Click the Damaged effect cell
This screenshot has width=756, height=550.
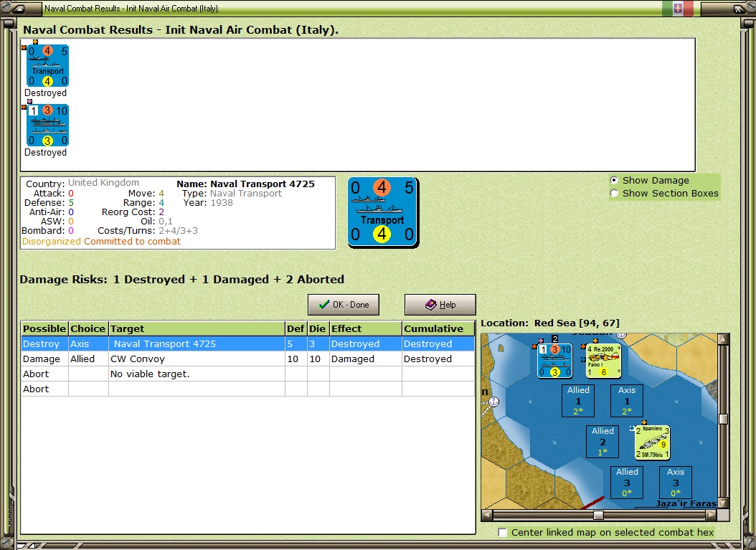[366, 359]
